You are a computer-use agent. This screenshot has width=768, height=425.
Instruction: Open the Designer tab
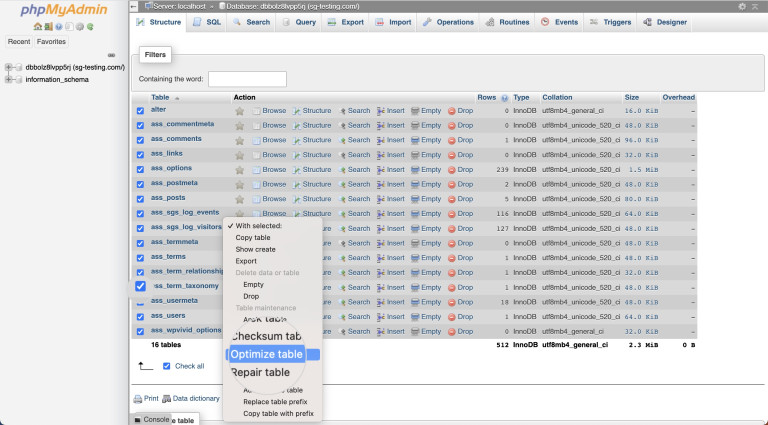[x=665, y=23]
